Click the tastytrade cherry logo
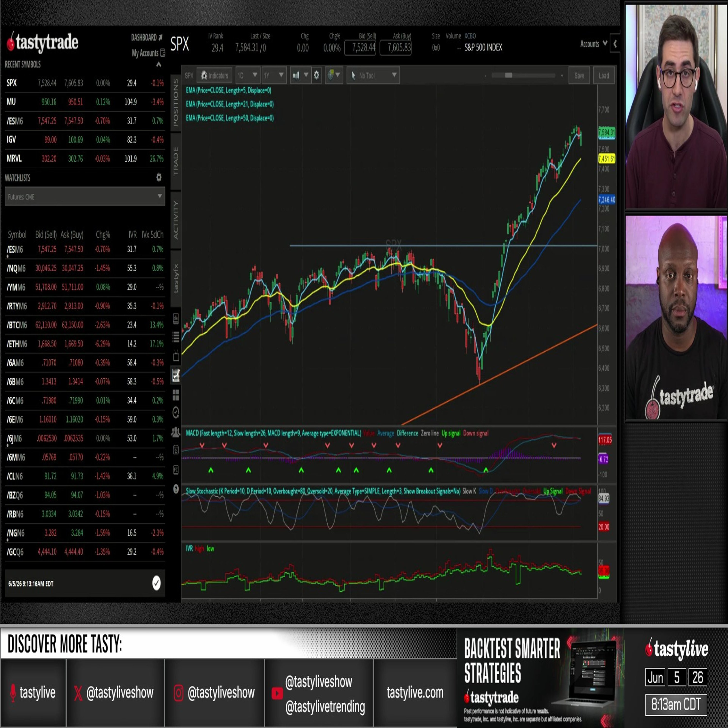The image size is (728, 728). coord(42,42)
